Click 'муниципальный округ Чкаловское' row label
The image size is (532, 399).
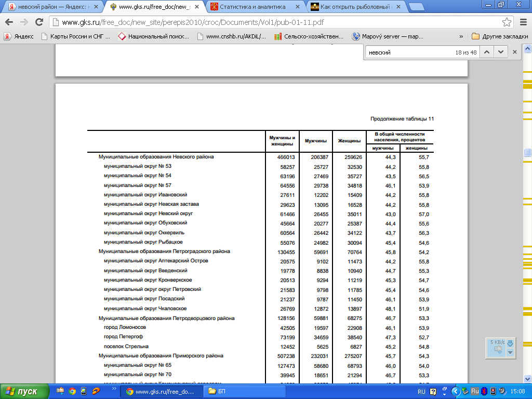[145, 309]
